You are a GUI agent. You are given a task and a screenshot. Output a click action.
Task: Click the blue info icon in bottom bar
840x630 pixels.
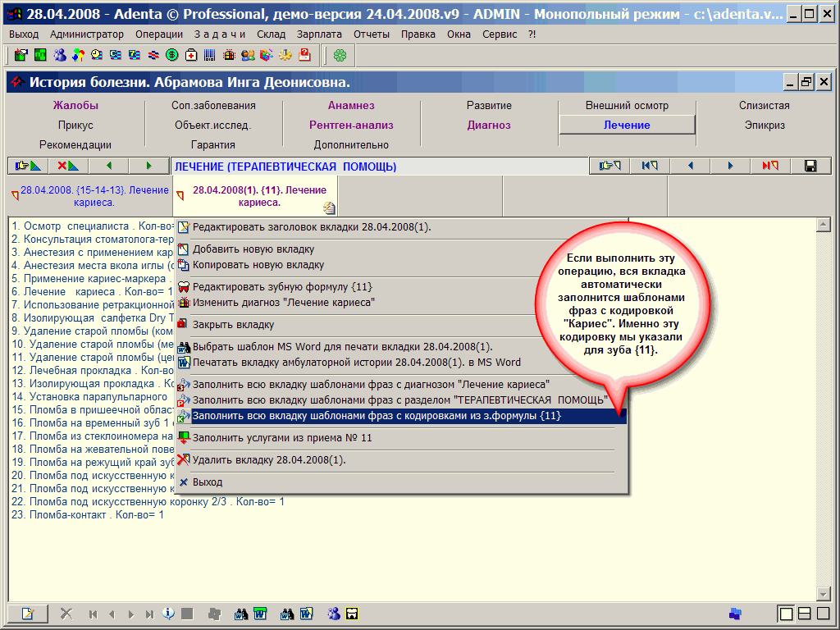click(168, 614)
